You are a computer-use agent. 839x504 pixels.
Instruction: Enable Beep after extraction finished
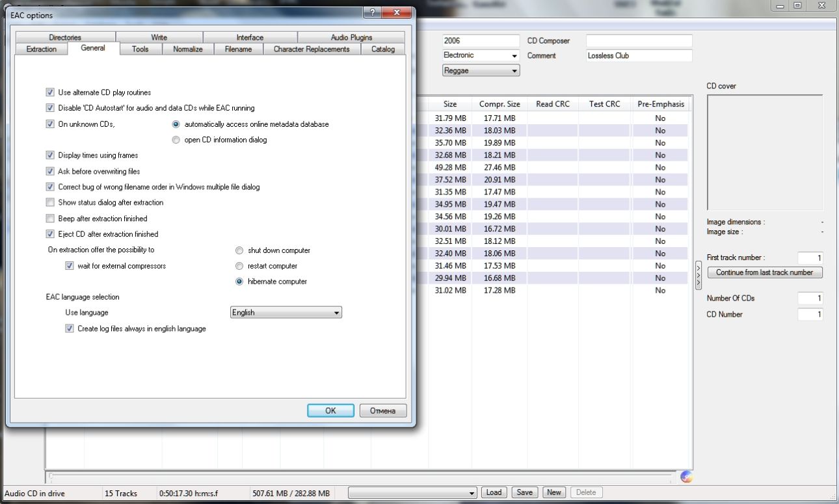pyautogui.click(x=50, y=219)
